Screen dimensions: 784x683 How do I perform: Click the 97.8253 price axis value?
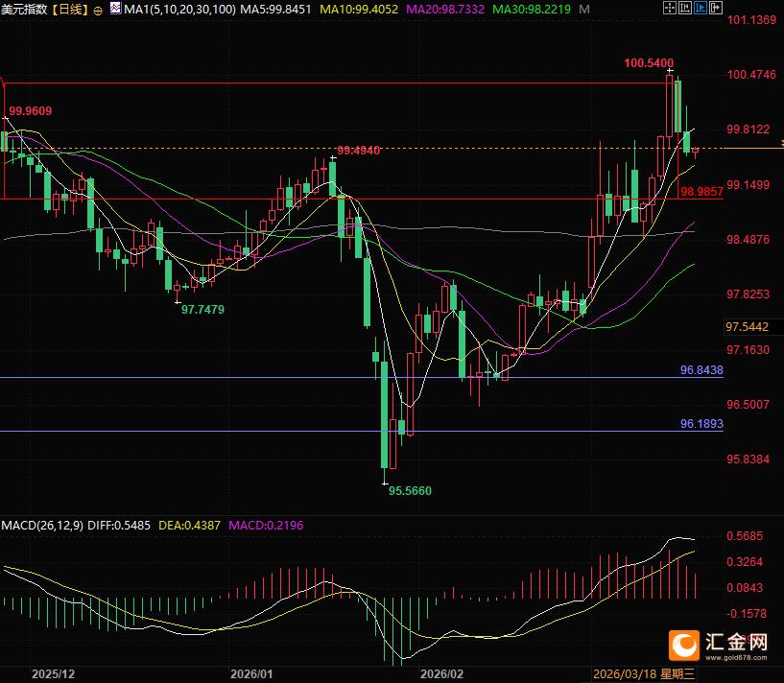748,294
